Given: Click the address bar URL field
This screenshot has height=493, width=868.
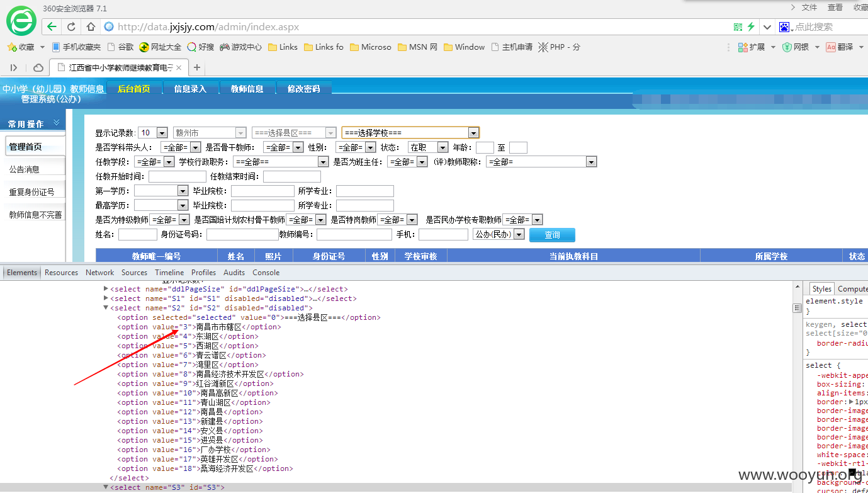Looking at the screenshot, I should (x=415, y=27).
